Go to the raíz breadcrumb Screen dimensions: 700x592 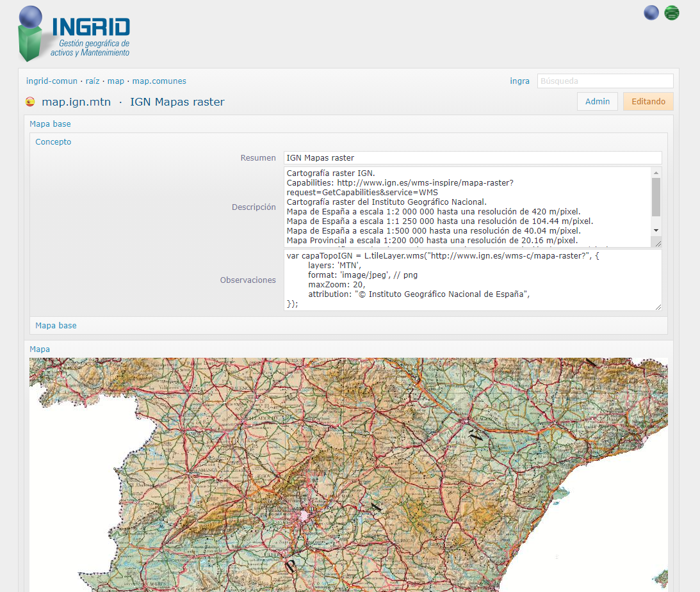(x=92, y=81)
